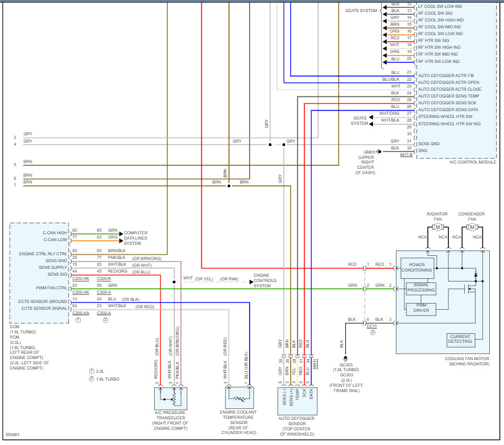
Task: Click the WHT/ORG wire label at pin 27
Action: [x=389, y=113]
